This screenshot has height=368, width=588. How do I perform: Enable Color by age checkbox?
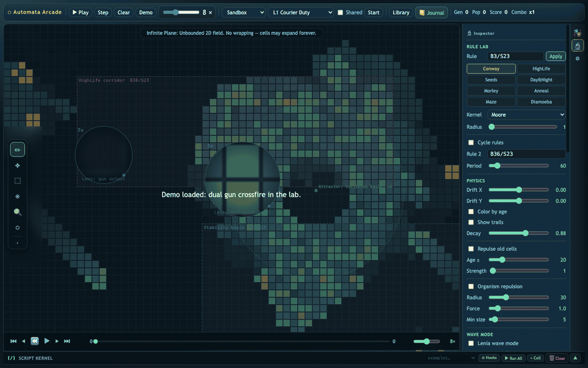tap(471, 212)
